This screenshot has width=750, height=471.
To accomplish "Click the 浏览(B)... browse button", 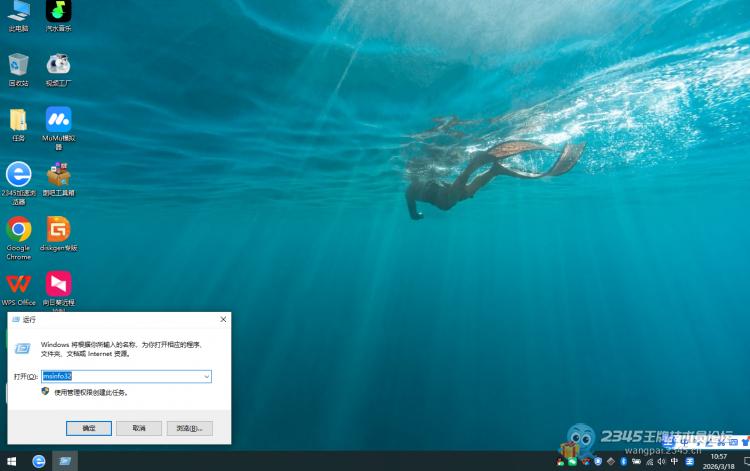I will point(188,428).
